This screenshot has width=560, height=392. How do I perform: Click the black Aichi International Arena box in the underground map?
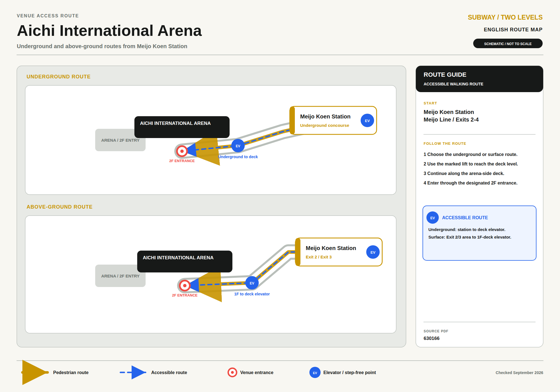point(182,127)
